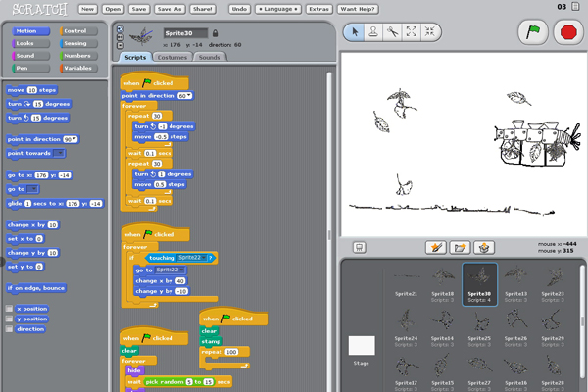The image size is (588, 392).
Task: Click the Save As button
Action: pos(170,9)
